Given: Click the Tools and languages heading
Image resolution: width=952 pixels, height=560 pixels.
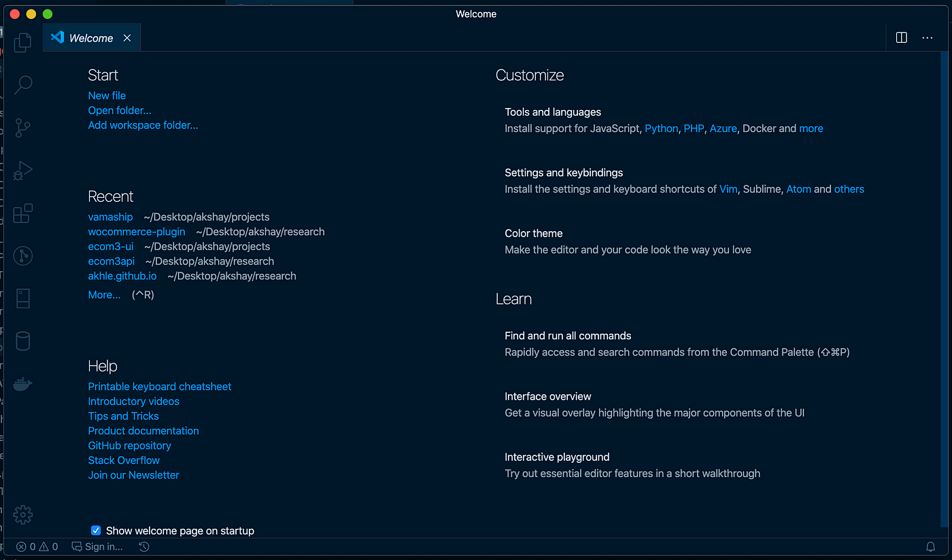Looking at the screenshot, I should (553, 112).
